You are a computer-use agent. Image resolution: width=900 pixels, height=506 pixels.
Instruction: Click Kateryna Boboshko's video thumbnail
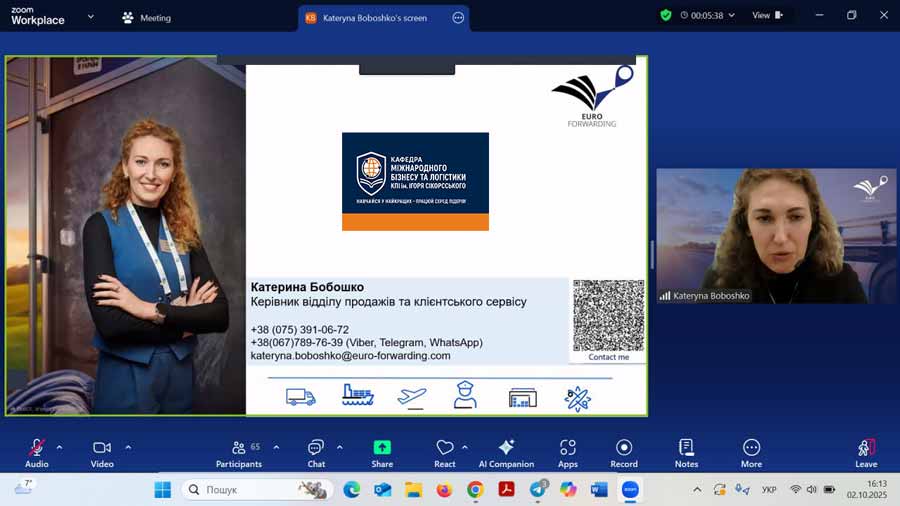tap(761, 236)
